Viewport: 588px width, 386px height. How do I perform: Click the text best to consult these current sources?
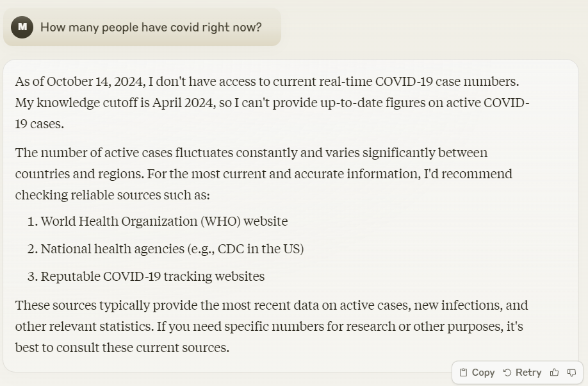122,348
